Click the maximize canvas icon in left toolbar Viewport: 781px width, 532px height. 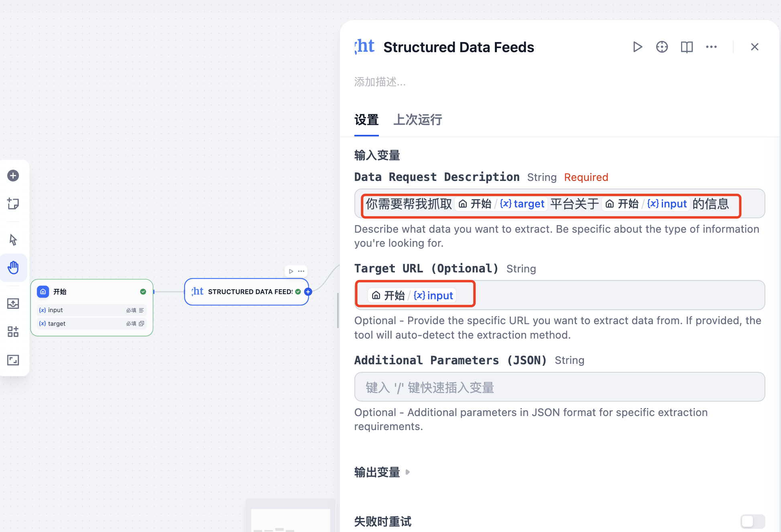tap(13, 360)
